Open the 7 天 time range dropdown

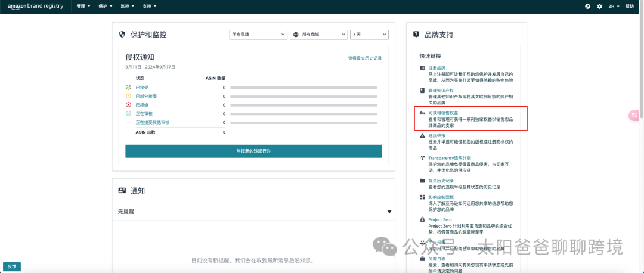coord(369,35)
